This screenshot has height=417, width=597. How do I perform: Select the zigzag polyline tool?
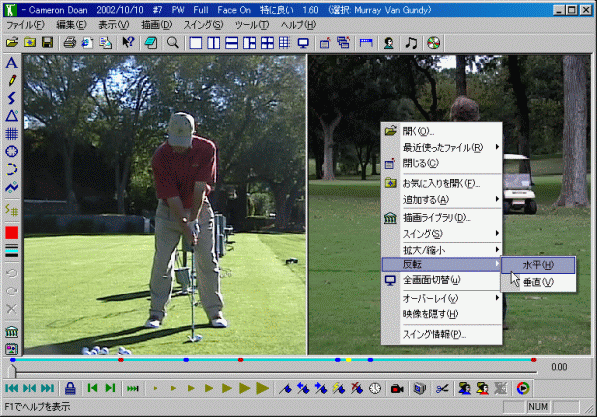click(11, 187)
